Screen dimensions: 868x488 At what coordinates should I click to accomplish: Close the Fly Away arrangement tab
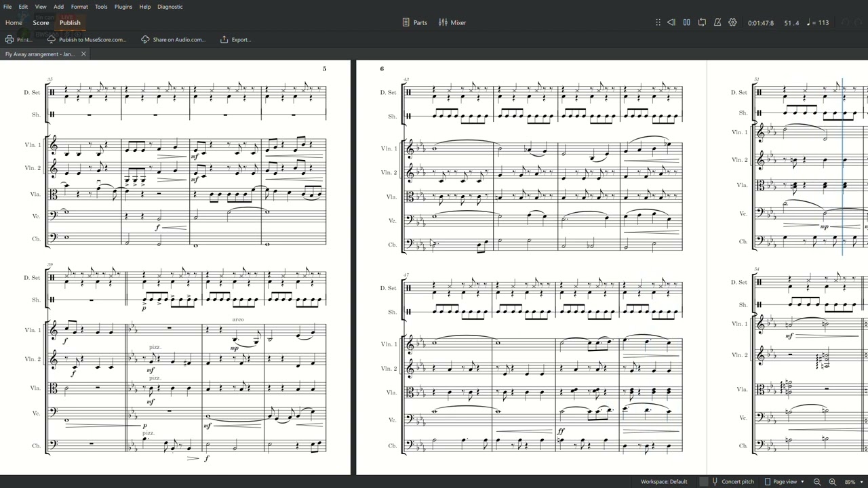(83, 54)
